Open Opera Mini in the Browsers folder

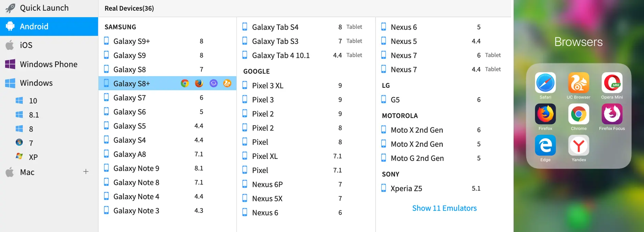tap(612, 83)
